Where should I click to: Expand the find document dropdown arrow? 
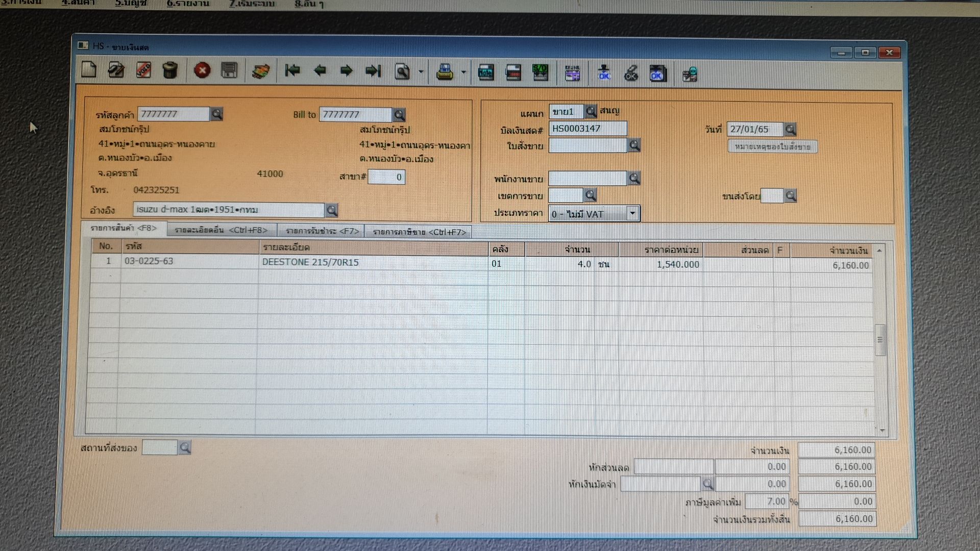tap(421, 72)
